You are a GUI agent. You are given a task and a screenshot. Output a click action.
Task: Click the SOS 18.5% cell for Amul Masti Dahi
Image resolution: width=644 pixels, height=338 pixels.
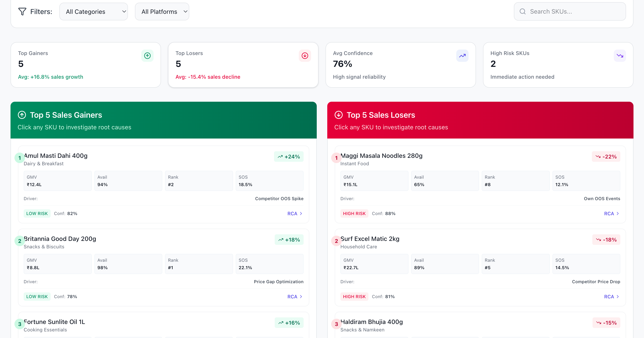click(269, 181)
